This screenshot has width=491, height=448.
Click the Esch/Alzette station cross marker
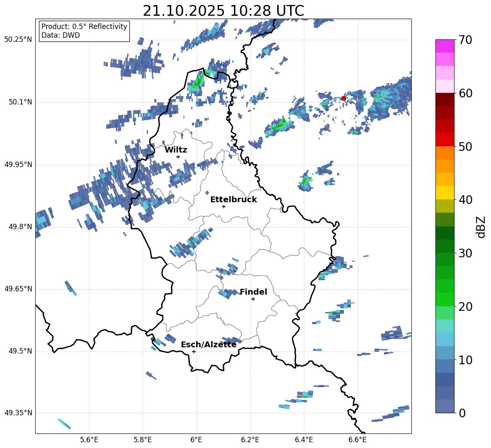click(x=194, y=351)
